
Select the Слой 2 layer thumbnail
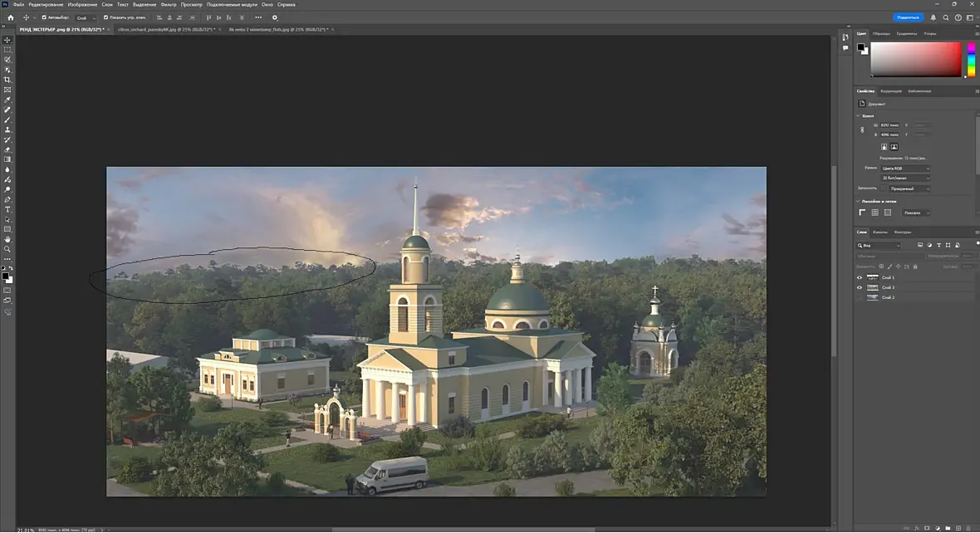(872, 297)
